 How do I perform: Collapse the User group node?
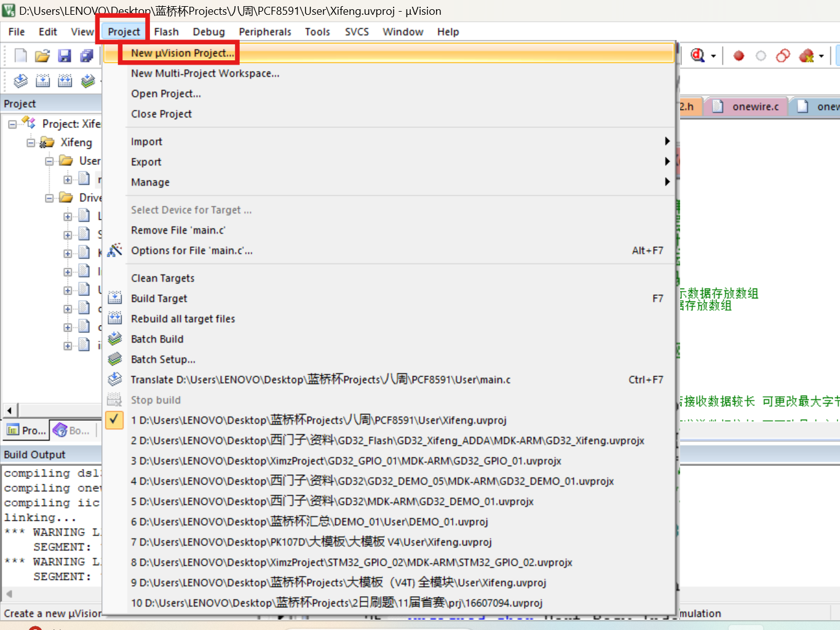(49, 161)
